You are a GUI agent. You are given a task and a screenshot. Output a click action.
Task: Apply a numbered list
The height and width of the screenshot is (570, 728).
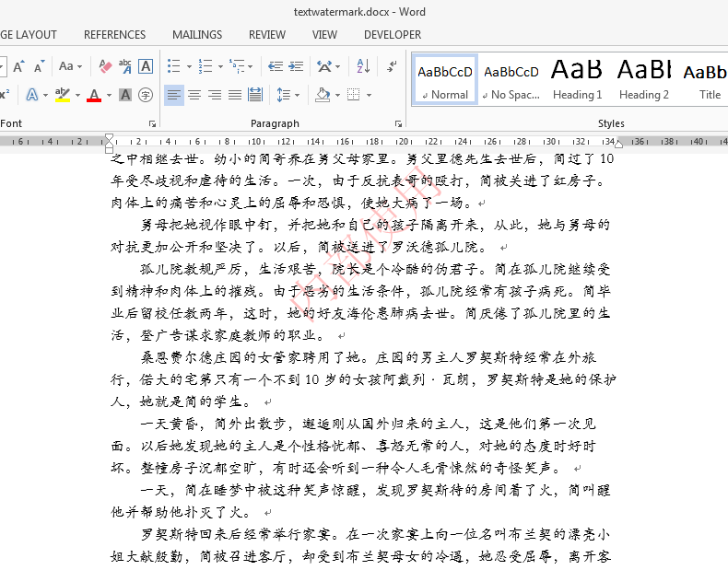pos(205,66)
